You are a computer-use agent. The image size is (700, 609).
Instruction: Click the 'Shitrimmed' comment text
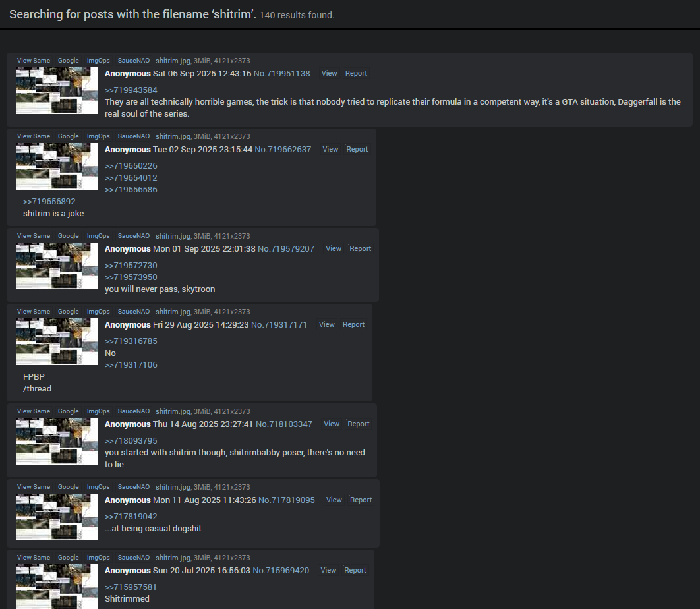pos(127,600)
